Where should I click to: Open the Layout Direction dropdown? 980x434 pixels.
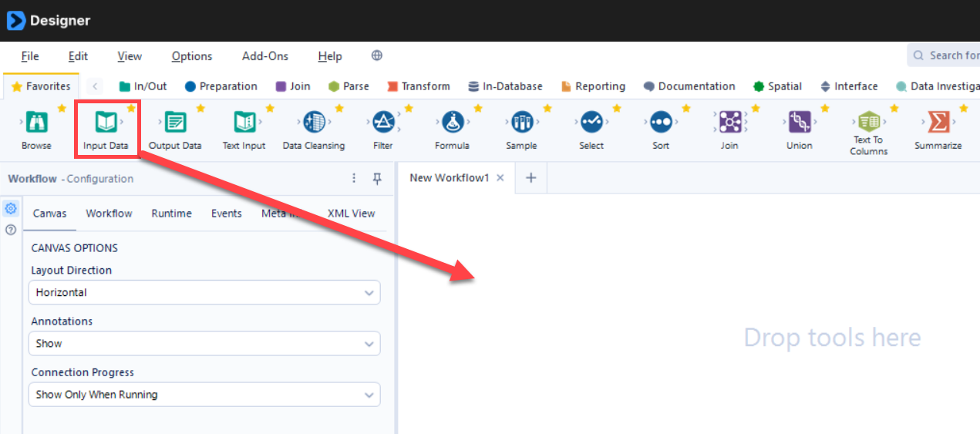point(204,292)
